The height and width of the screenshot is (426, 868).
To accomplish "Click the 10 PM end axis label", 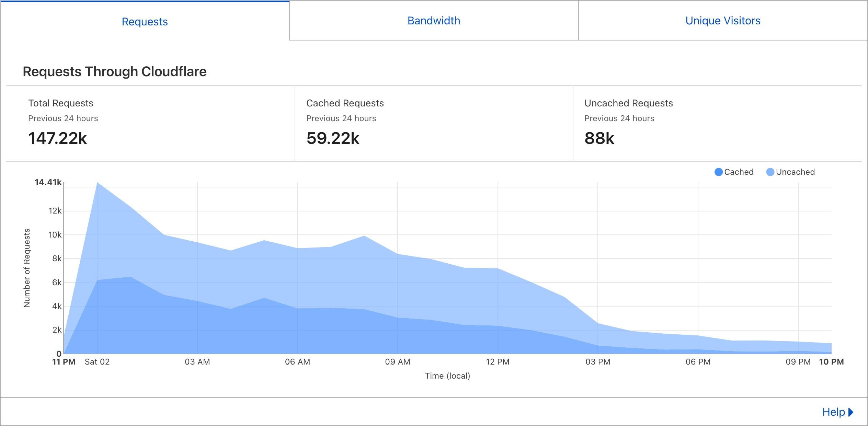I will pos(831,362).
